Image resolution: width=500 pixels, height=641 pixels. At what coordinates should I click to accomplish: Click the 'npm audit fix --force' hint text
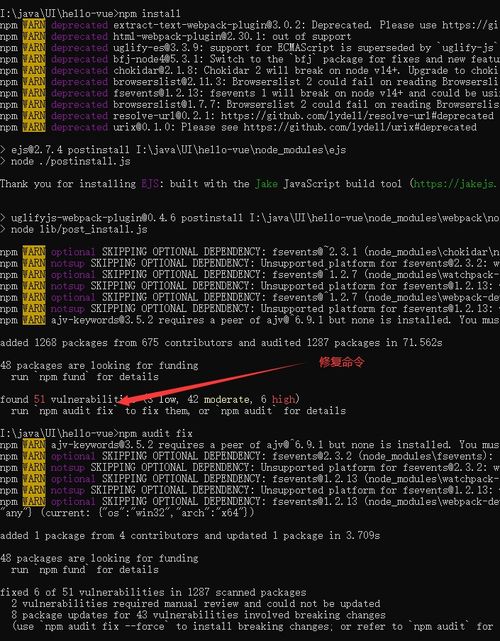pyautogui.click(x=105, y=626)
